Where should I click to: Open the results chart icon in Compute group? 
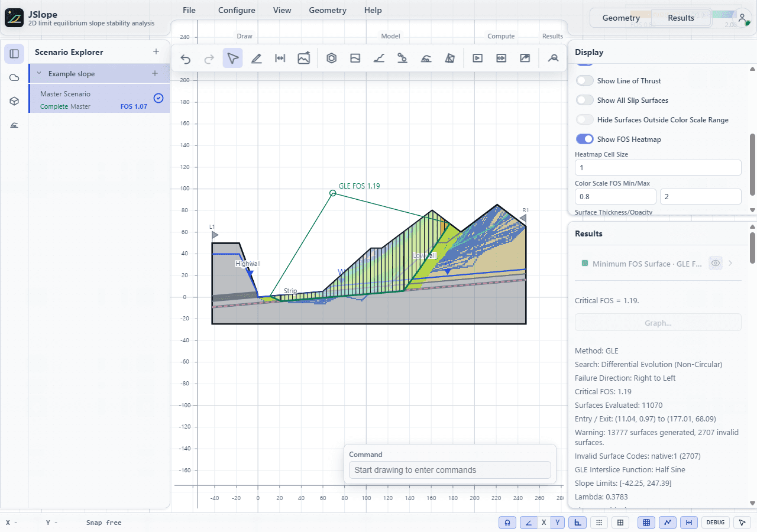[x=525, y=59]
